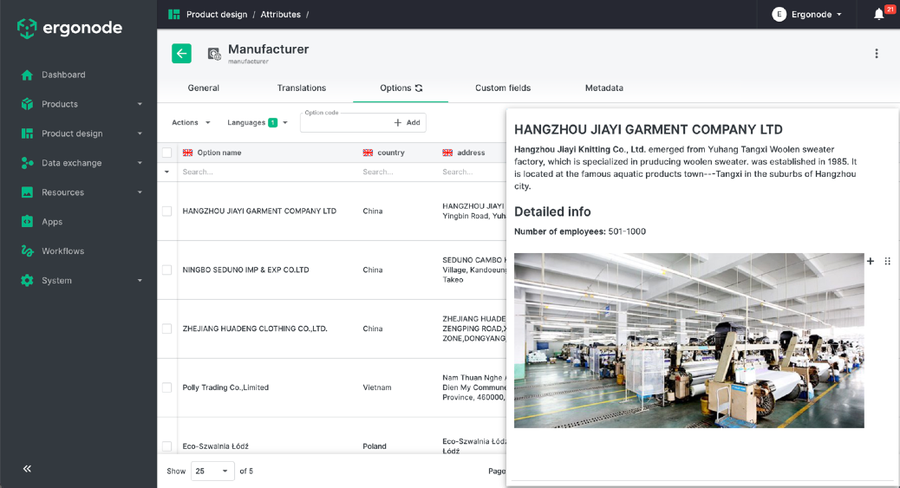This screenshot has width=900, height=488.
Task: Click the Data exchange icon
Action: (27, 163)
